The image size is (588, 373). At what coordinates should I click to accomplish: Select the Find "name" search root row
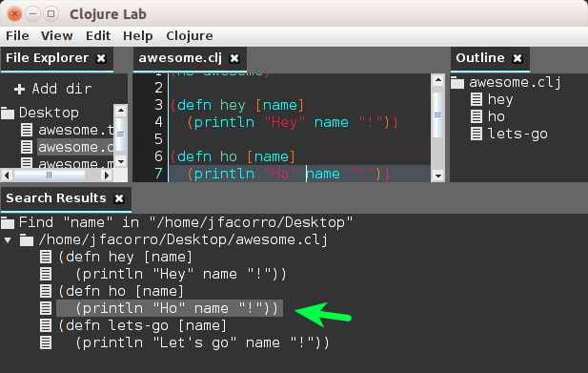point(186,222)
